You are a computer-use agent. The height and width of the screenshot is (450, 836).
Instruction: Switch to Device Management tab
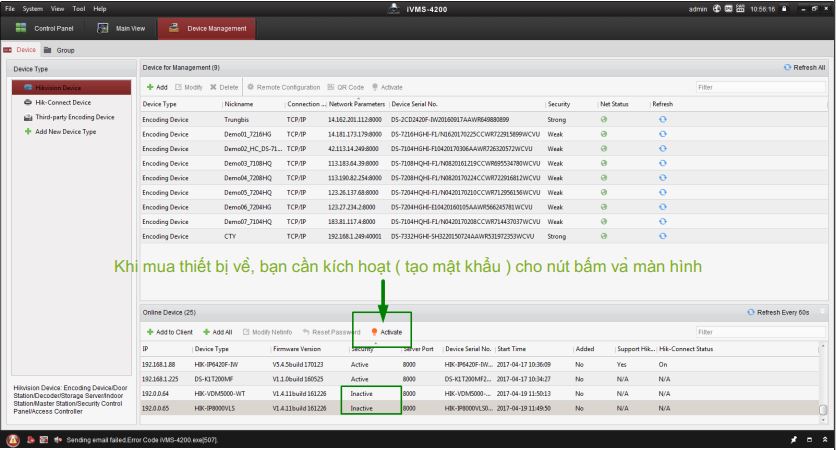coord(207,28)
